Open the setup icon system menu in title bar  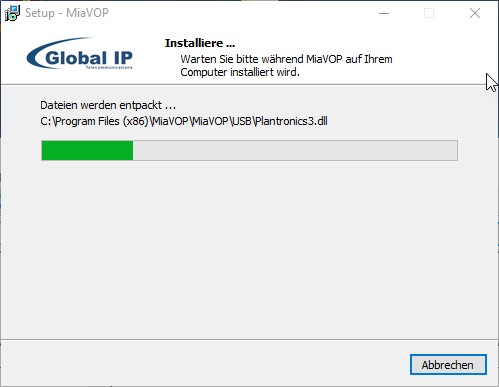12,13
